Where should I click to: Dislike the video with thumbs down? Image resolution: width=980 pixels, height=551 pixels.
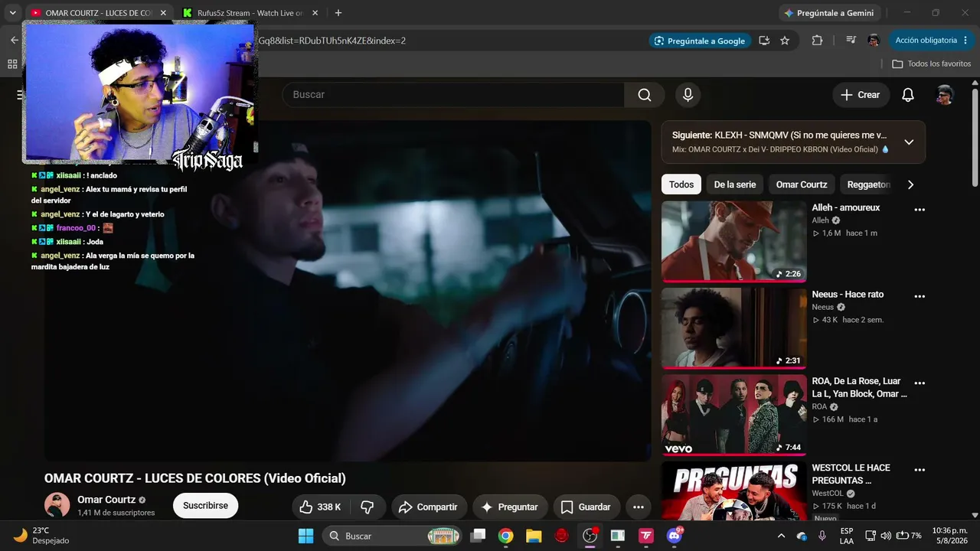coord(367,507)
